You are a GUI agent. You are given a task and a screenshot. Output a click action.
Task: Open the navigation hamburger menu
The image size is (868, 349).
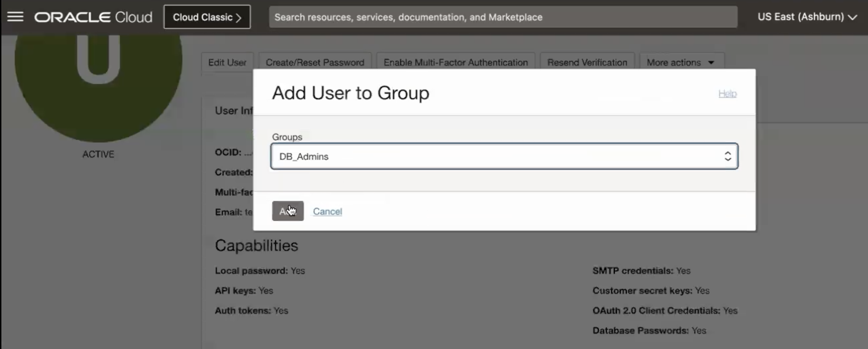[15, 16]
